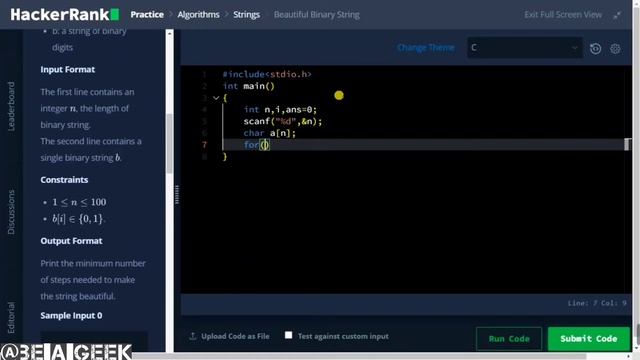Click the scroll-up arrow of problem panel
The image size is (640, 360).
[x=169, y=33]
